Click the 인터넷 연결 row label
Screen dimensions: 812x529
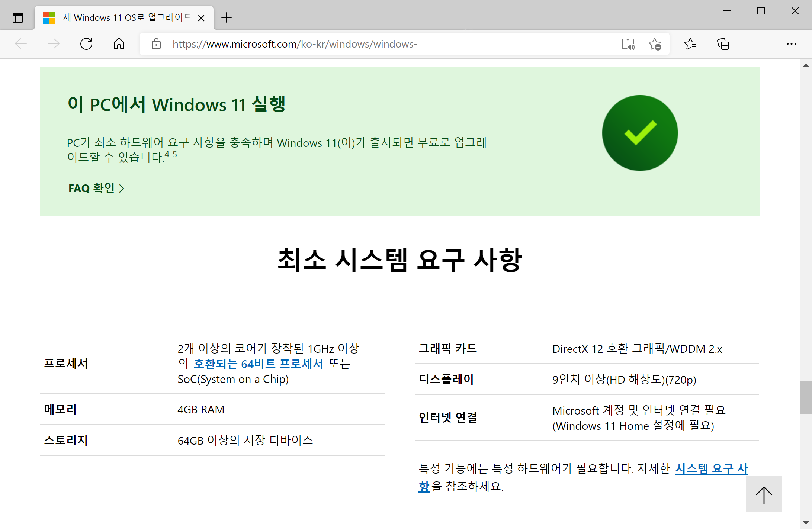click(x=447, y=417)
